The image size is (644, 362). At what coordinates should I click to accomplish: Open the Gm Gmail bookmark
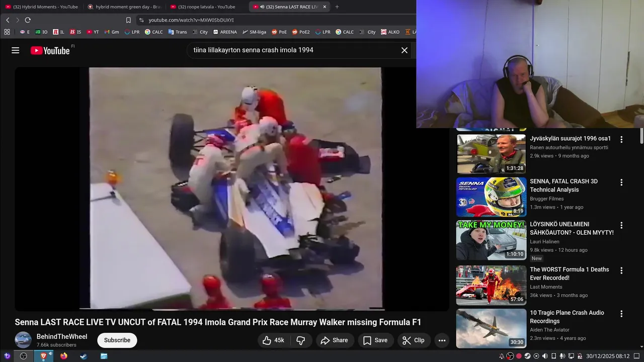coord(112,32)
